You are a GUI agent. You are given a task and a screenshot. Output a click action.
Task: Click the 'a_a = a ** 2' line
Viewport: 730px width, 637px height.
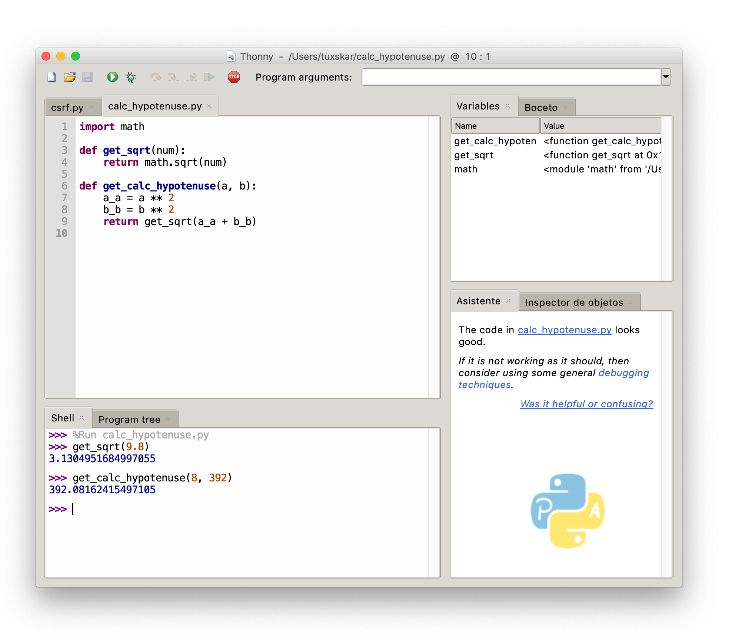(139, 197)
